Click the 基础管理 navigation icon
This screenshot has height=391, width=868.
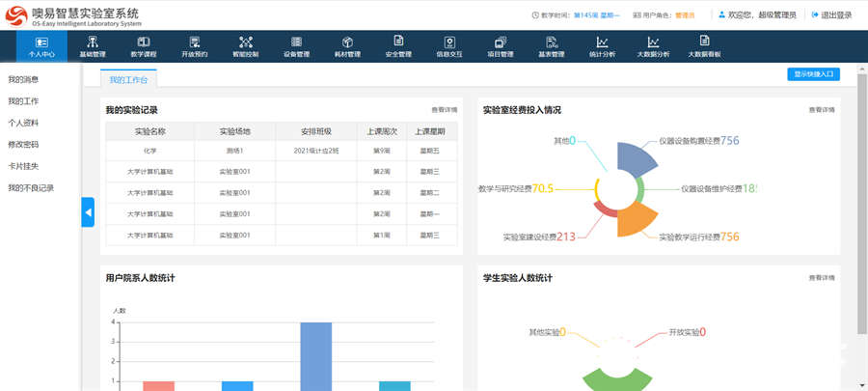[93, 43]
